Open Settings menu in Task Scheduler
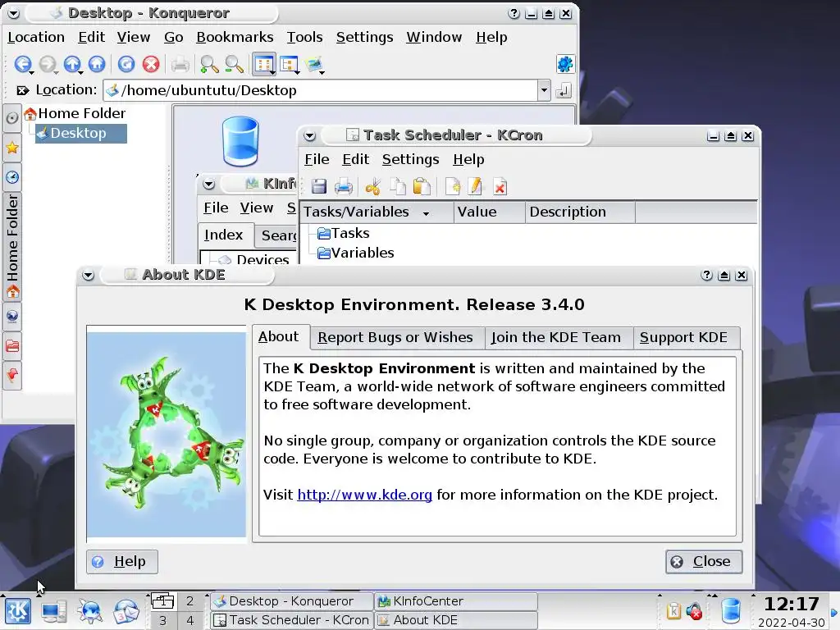The image size is (840, 630). tap(410, 159)
